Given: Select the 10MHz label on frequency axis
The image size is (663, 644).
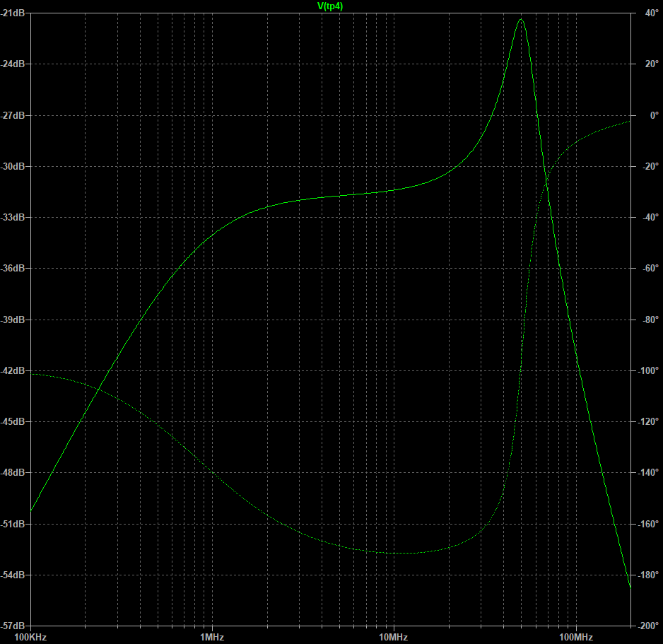Looking at the screenshot, I should pos(393,637).
